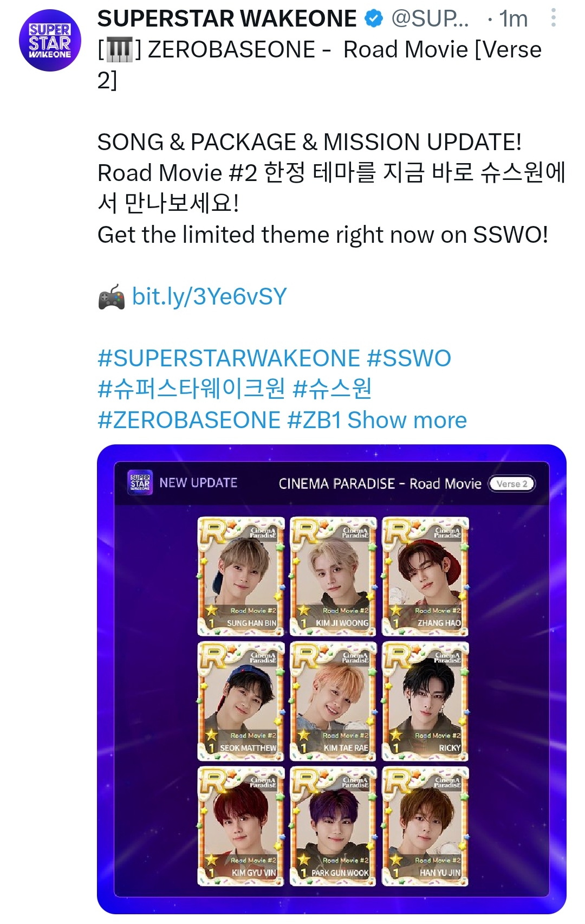Image resolution: width=585 pixels, height=924 pixels.
Task: Open the KIM TAE RAE card in image
Action: (x=333, y=701)
